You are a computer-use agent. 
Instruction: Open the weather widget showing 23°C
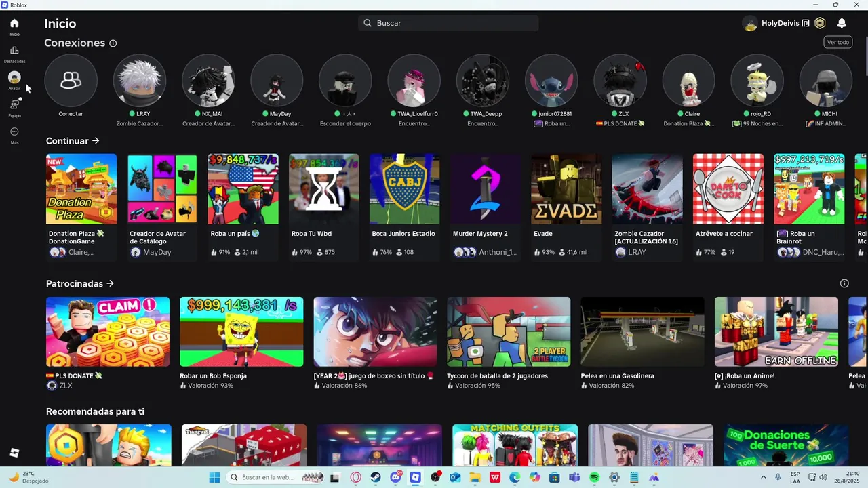click(x=28, y=477)
